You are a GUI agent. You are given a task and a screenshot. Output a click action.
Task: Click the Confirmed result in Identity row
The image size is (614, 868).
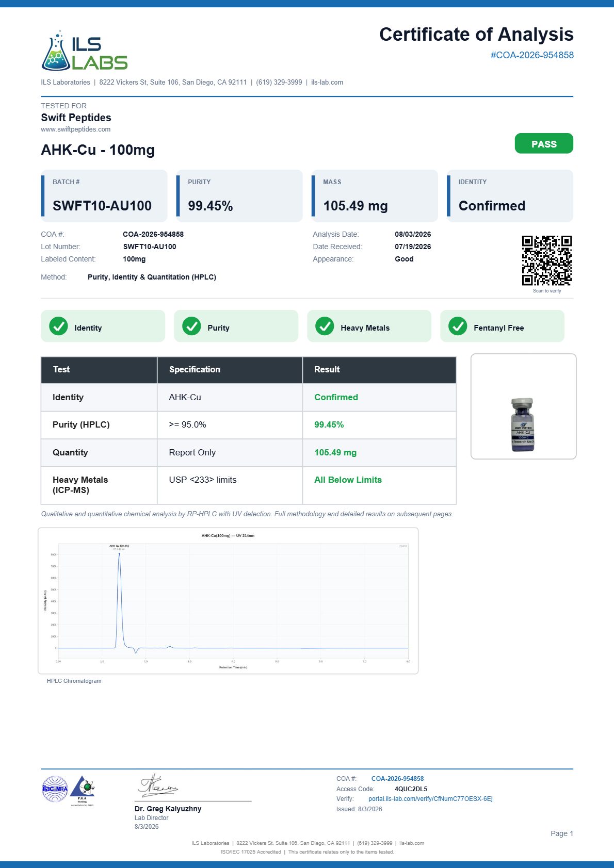point(336,397)
